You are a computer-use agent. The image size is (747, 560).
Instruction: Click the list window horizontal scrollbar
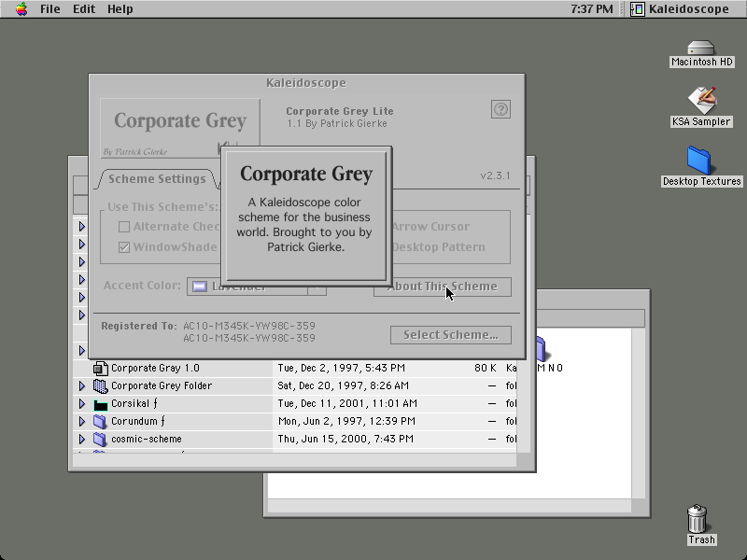pyautogui.click(x=294, y=460)
